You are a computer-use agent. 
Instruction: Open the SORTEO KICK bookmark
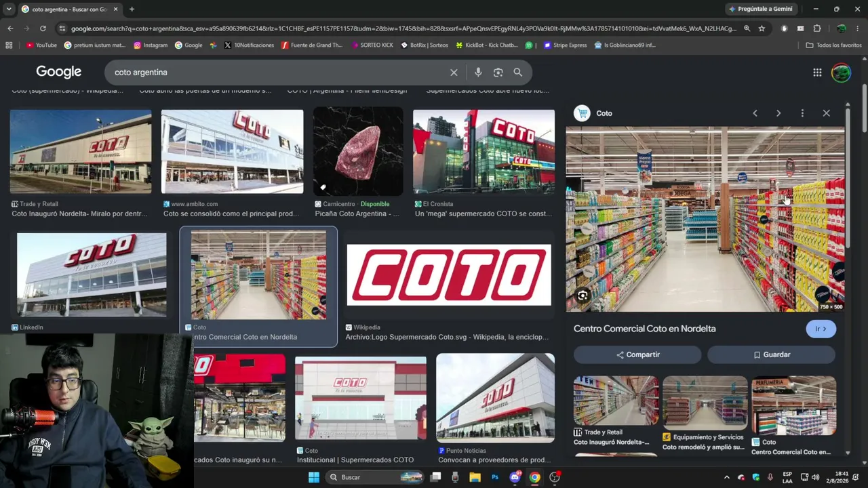(x=371, y=45)
